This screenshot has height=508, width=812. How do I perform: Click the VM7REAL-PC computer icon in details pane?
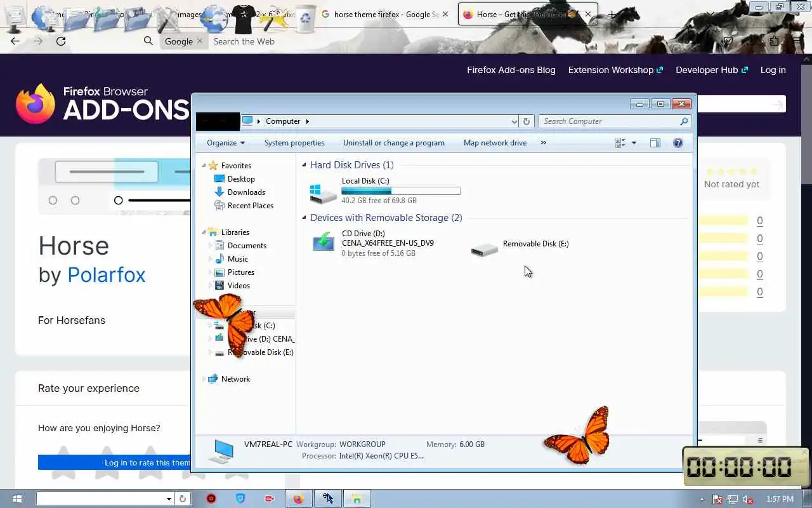pyautogui.click(x=222, y=451)
